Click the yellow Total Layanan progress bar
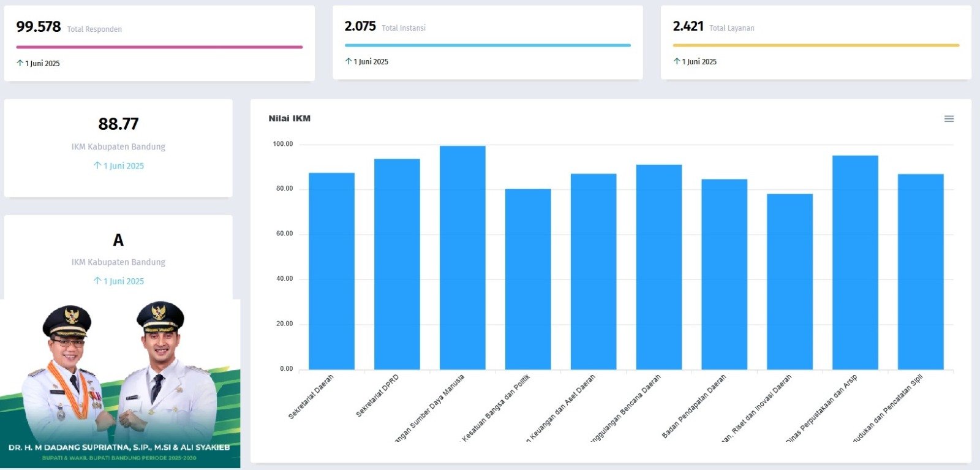Image resolution: width=980 pixels, height=470 pixels. point(816,45)
